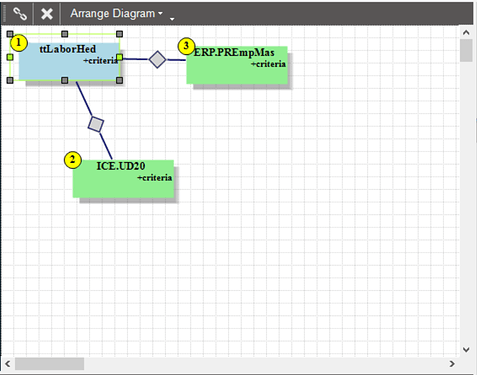Click the yellow number 2 badge
The image size is (477, 375).
pyautogui.click(x=72, y=160)
